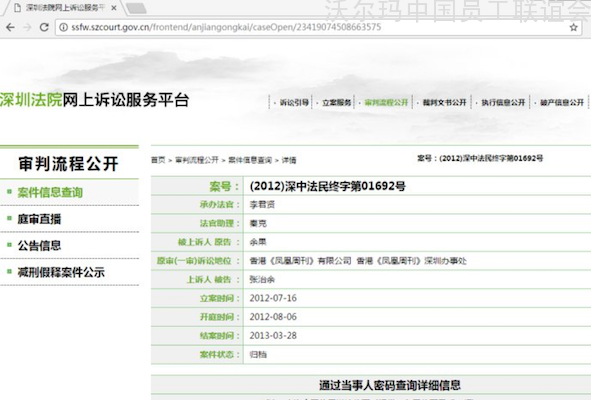Close the 深圳法院网上诉讼服务平台 browser tab
Viewport: 591px width, 400px height.
pyautogui.click(x=114, y=8)
